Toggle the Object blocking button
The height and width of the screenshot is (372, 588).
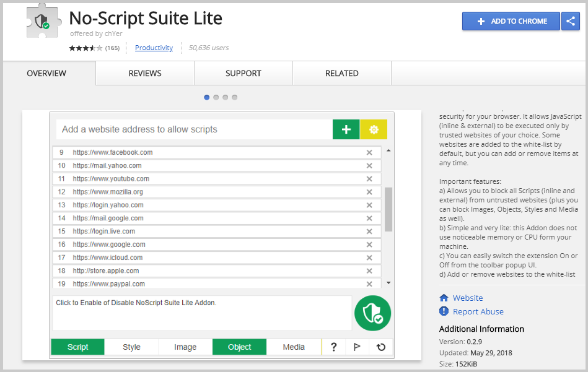[x=240, y=347]
